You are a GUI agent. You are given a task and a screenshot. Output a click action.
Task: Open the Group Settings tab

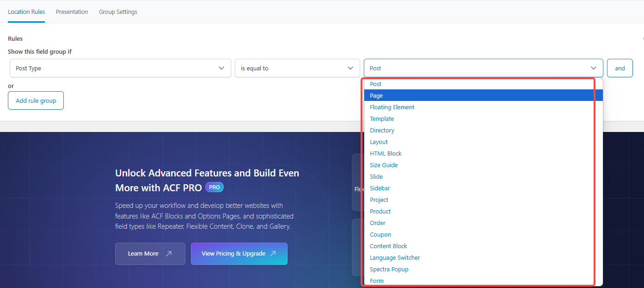(118, 12)
